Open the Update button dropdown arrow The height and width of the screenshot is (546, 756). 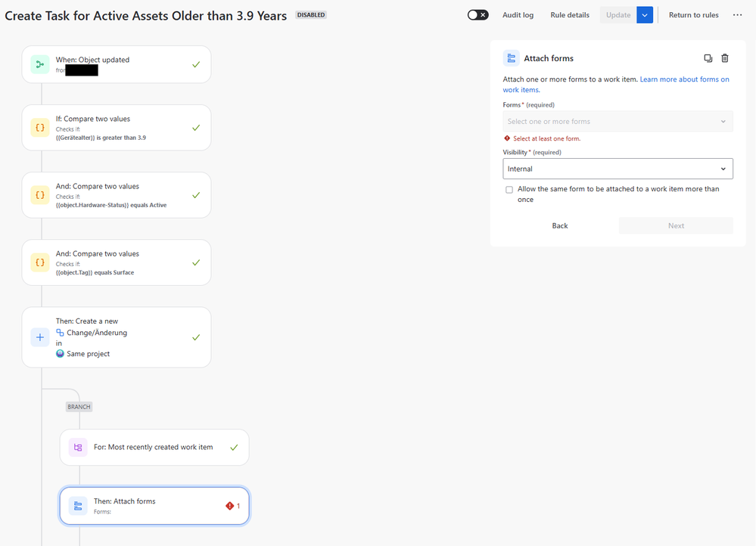[645, 15]
